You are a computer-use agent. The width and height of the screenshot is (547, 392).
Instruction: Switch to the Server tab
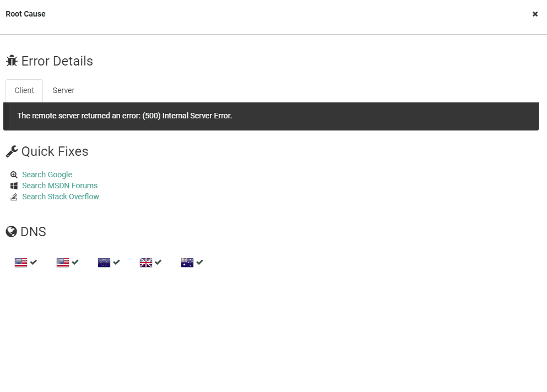tap(63, 90)
